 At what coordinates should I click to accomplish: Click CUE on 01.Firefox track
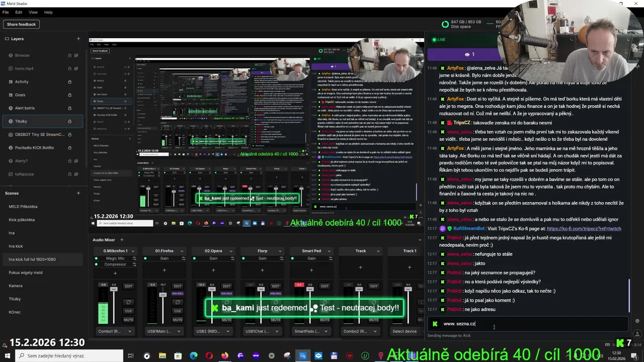coord(178,311)
